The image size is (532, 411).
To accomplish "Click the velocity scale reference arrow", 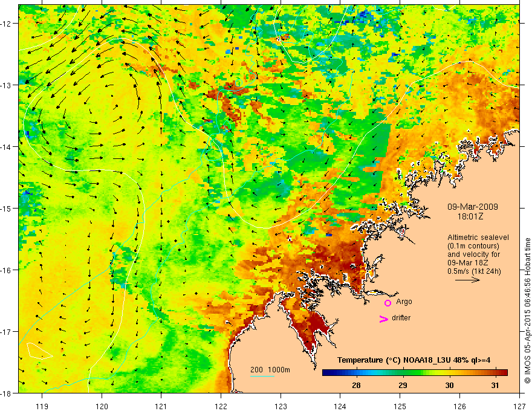I will (467, 280).
